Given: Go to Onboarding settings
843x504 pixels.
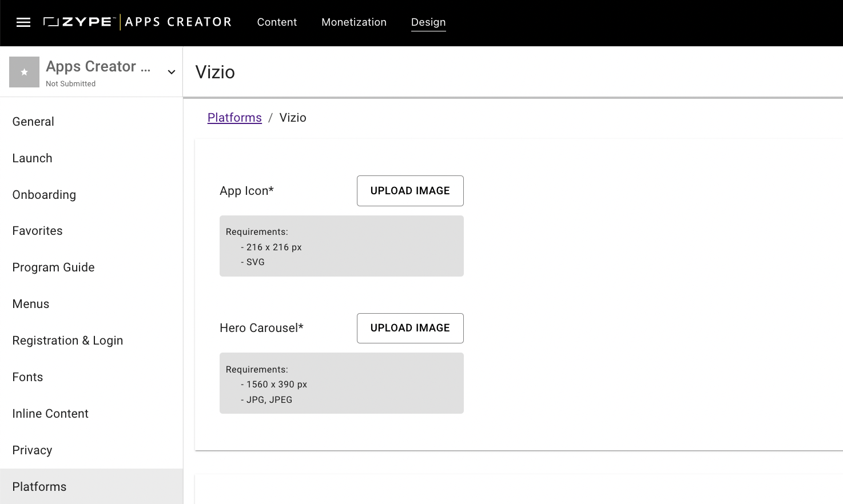Looking at the screenshot, I should click(x=92, y=195).
